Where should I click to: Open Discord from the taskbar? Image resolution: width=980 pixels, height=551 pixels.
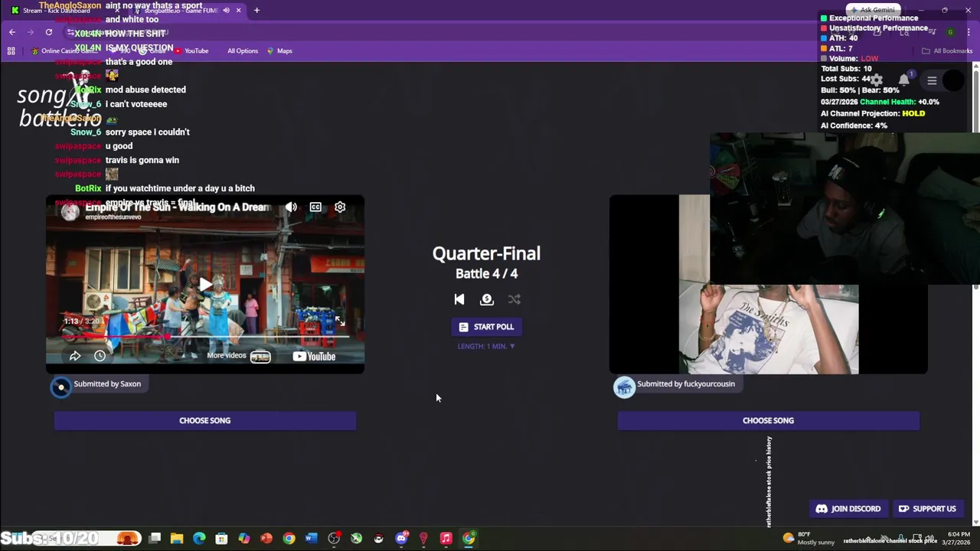pos(401,539)
